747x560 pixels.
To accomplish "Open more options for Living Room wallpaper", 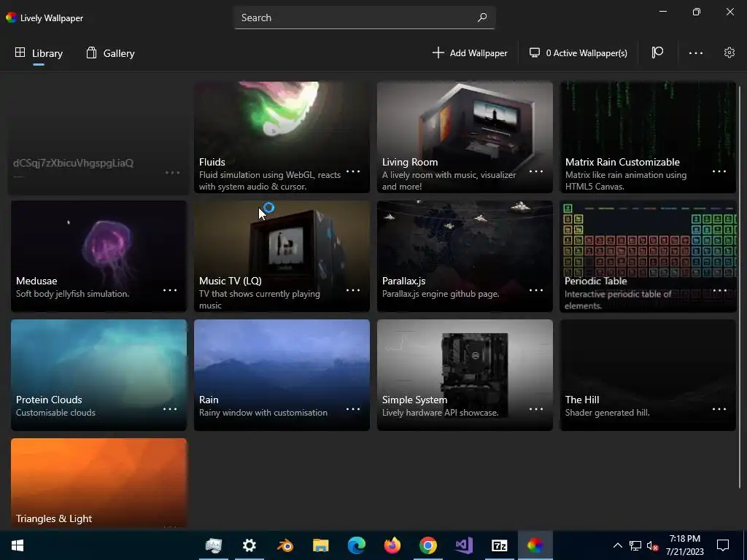I will click(536, 171).
